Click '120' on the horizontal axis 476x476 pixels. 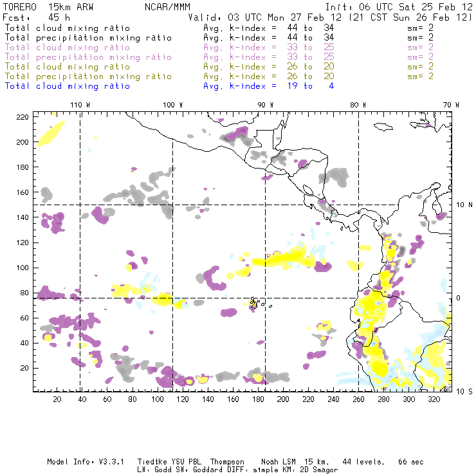[x=183, y=399]
